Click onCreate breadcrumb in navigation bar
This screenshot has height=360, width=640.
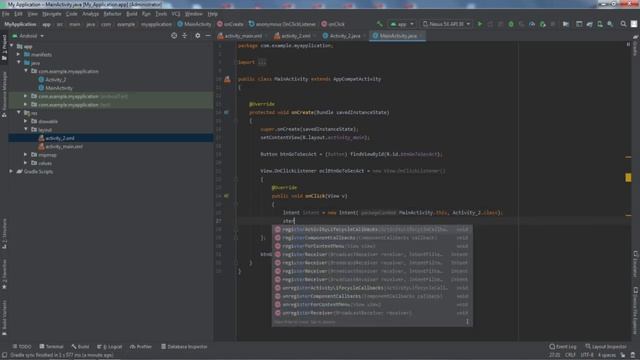(x=231, y=24)
